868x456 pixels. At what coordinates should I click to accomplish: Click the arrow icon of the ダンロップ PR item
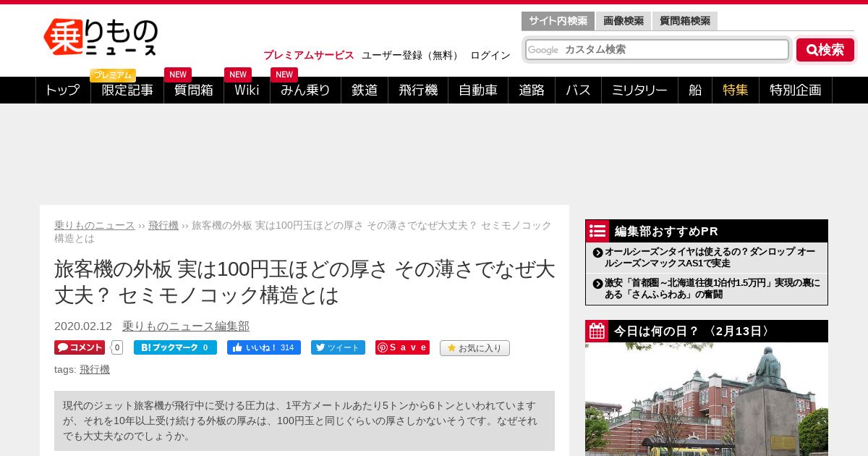tap(597, 253)
